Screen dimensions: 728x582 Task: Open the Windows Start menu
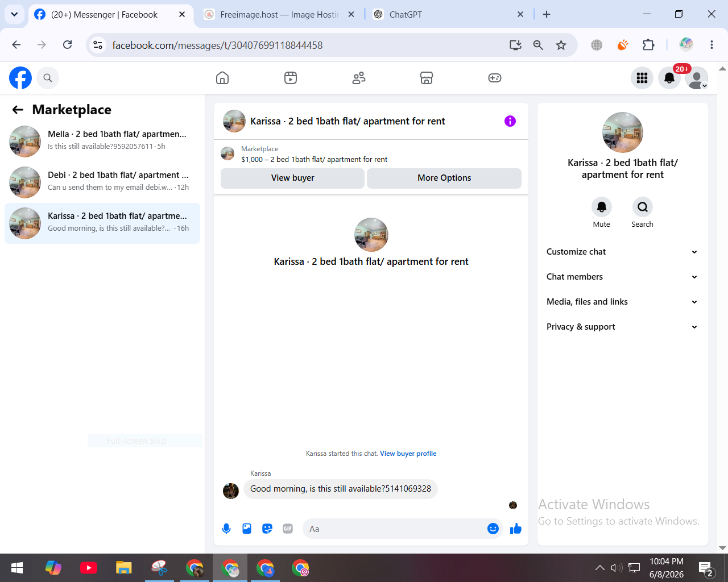click(17, 568)
